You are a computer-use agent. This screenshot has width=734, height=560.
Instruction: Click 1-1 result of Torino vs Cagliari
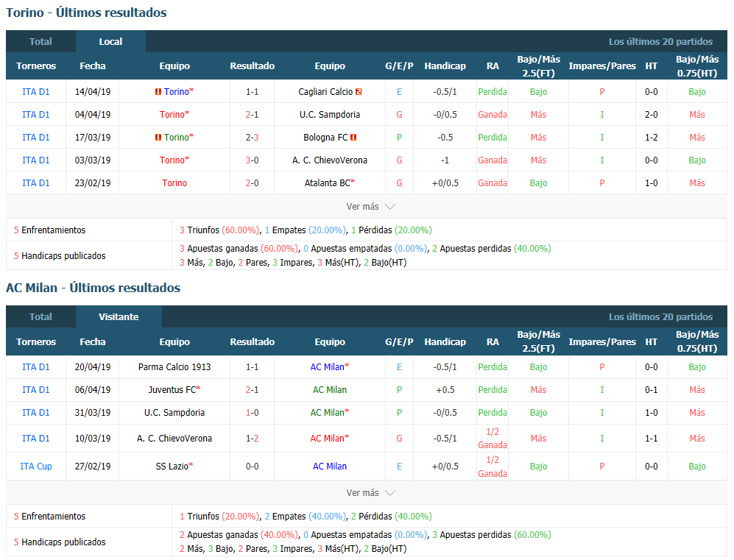(x=252, y=92)
